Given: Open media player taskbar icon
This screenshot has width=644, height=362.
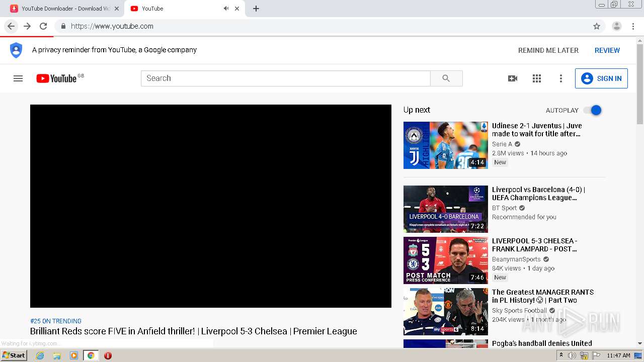Looking at the screenshot, I should click(x=74, y=355).
